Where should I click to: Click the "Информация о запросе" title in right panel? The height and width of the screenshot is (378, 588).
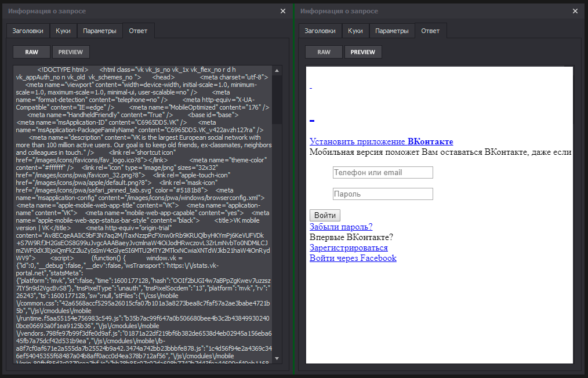[x=339, y=11]
